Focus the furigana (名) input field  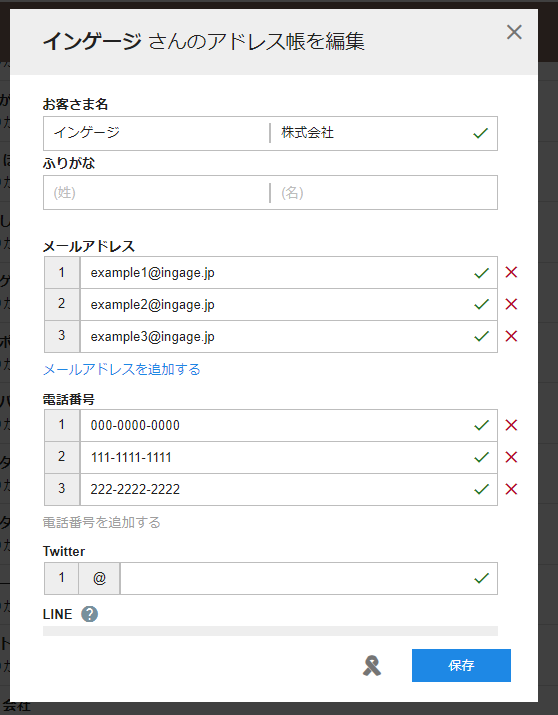coord(384,192)
